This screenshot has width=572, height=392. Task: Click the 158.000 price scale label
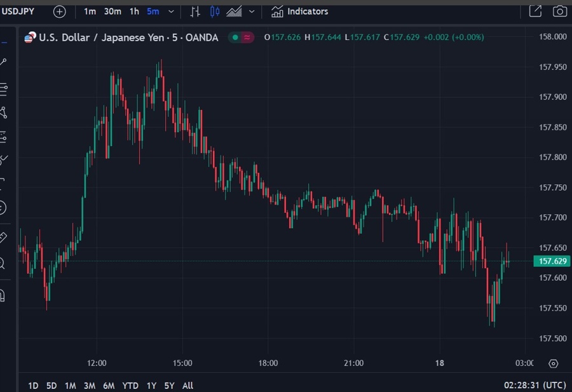point(553,36)
